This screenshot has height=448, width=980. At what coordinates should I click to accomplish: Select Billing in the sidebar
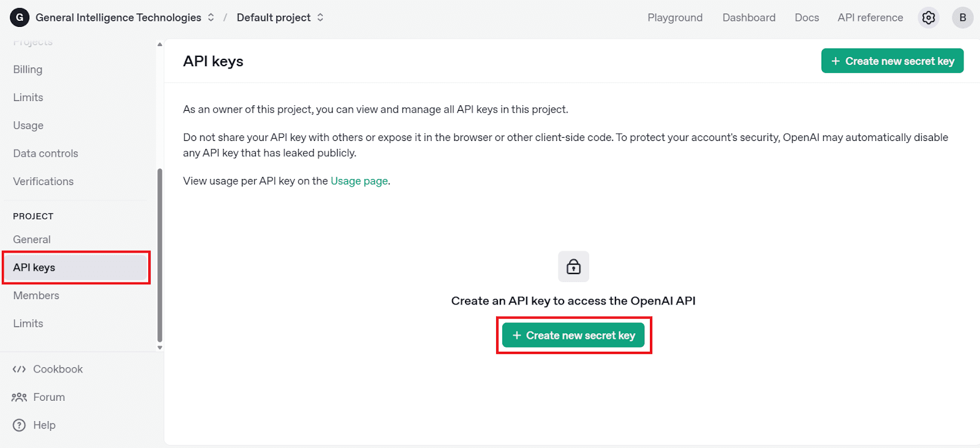(x=28, y=69)
